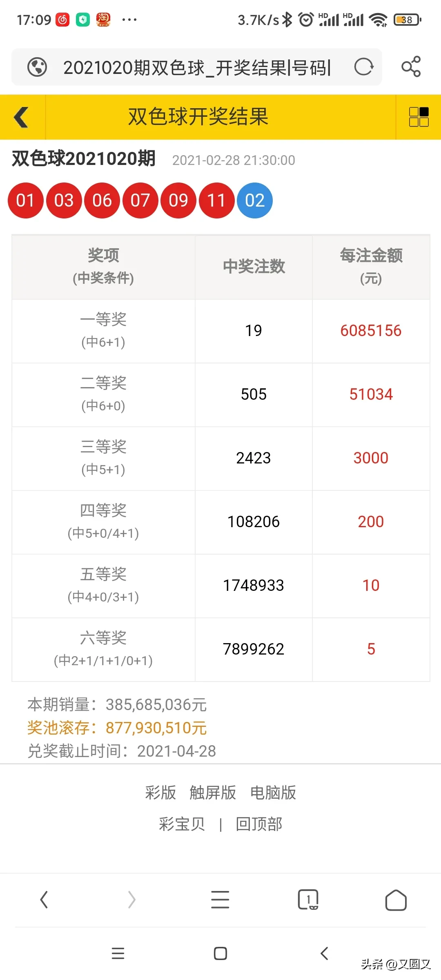Image resolution: width=441 pixels, height=980 pixels.
Task: Switch to 彩版 version
Action: (160, 793)
